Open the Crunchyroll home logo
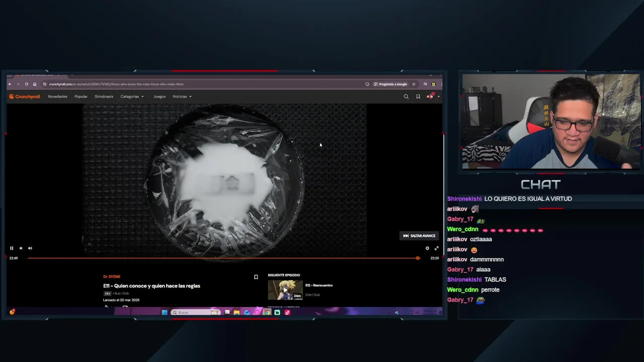Viewport: 644px width, 362px height. (x=24, y=97)
